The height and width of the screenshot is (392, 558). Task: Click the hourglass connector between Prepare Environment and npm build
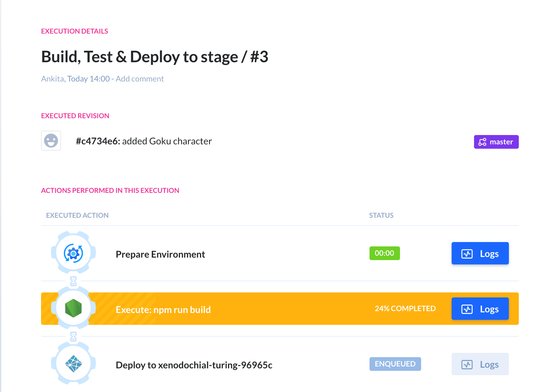(x=73, y=281)
